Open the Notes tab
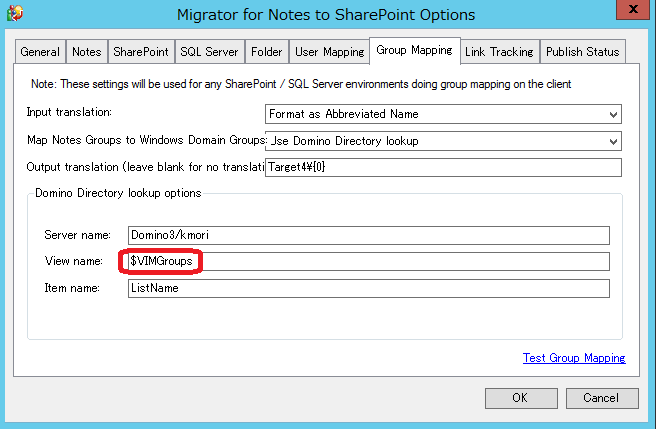Screen dimensions: 656x429 (x=87, y=52)
